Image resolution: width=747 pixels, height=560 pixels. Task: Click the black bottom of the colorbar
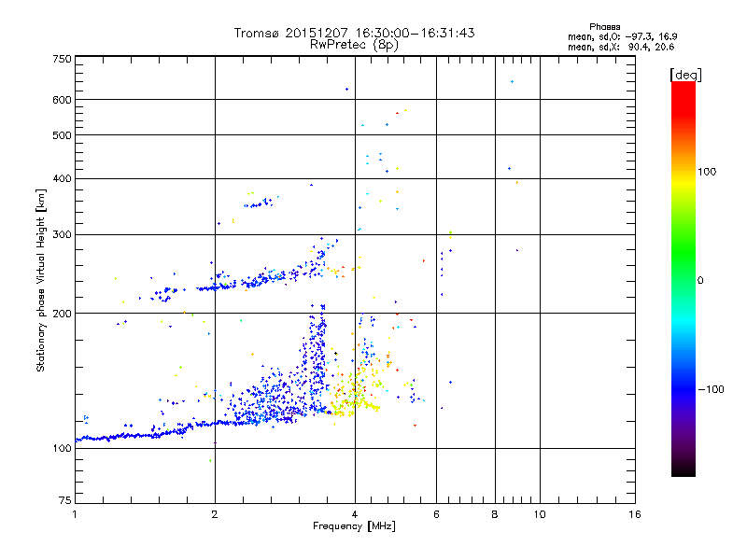[x=684, y=469]
